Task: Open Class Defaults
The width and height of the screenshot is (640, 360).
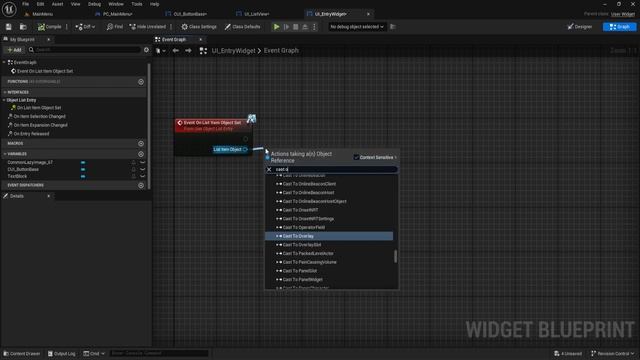Action: click(x=242, y=27)
